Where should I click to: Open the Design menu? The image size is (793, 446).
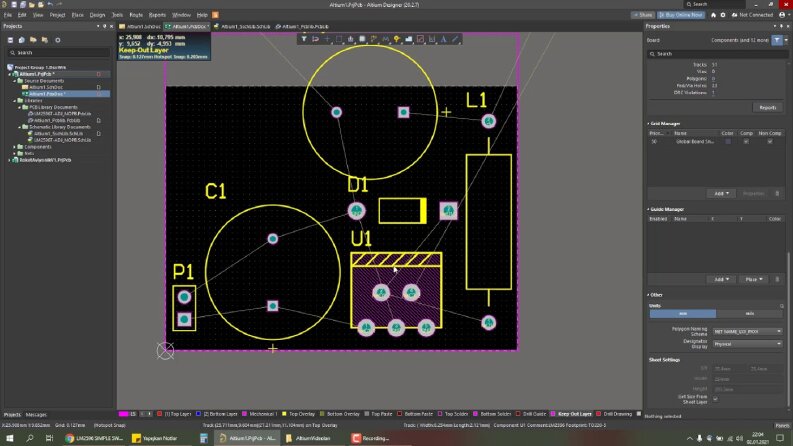[x=97, y=15]
